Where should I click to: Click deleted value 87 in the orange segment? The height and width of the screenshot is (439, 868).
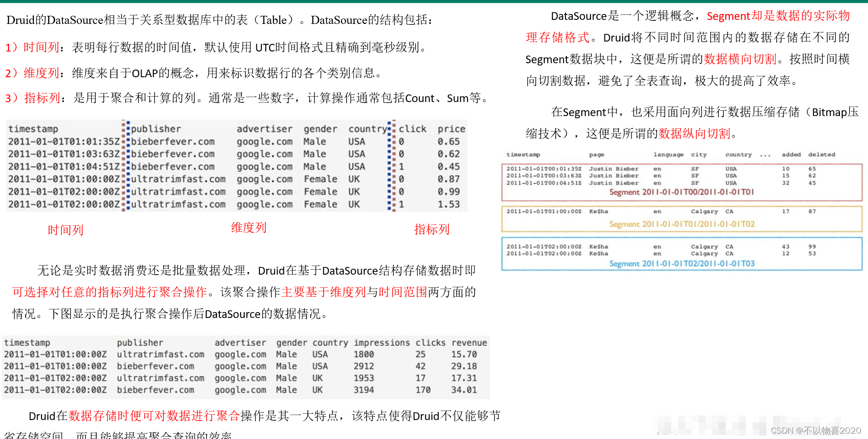pos(812,211)
